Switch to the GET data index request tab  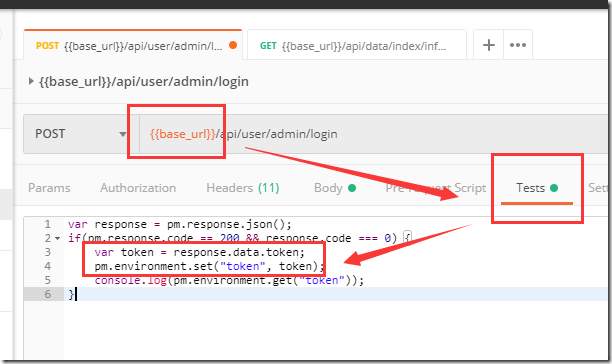point(356,45)
